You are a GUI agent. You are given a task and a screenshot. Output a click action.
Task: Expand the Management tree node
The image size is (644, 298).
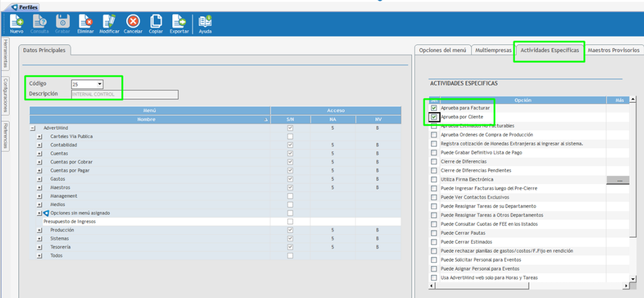pos(39,196)
